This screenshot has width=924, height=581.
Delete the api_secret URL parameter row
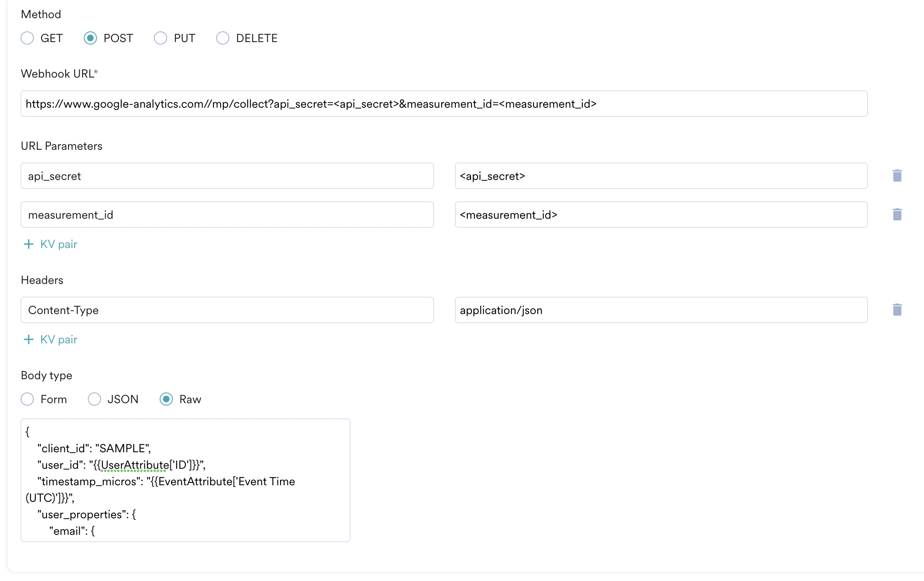coord(897,176)
